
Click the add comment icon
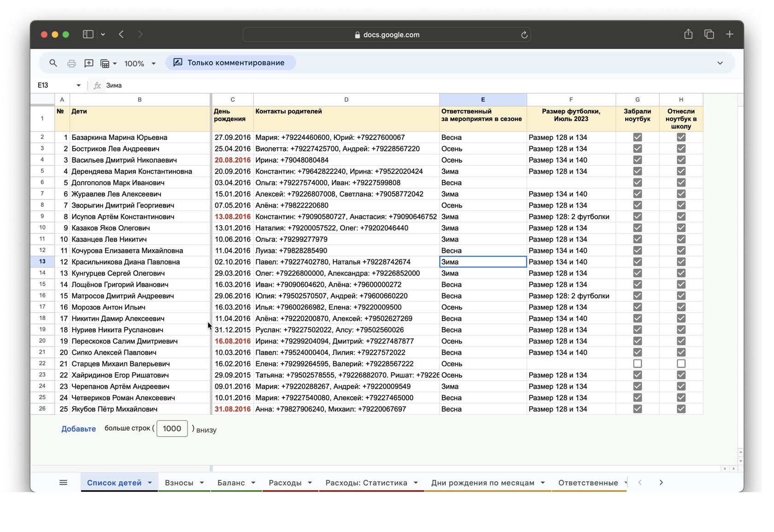click(89, 63)
